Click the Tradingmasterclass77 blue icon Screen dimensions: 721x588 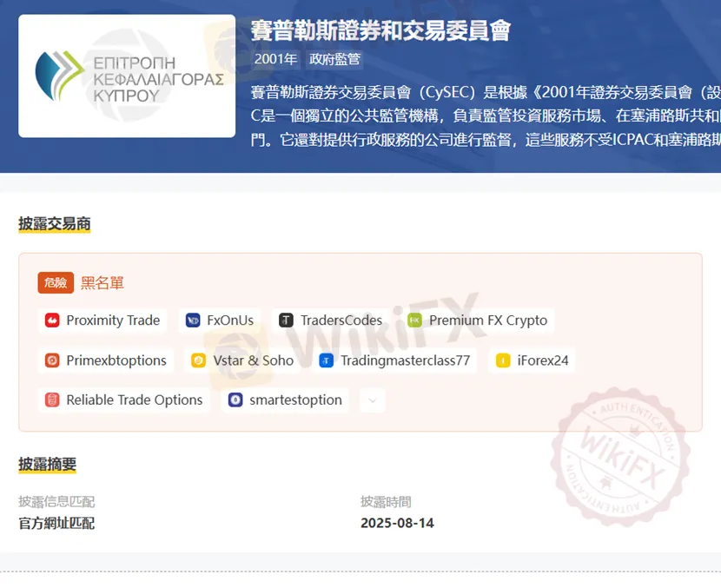326,360
